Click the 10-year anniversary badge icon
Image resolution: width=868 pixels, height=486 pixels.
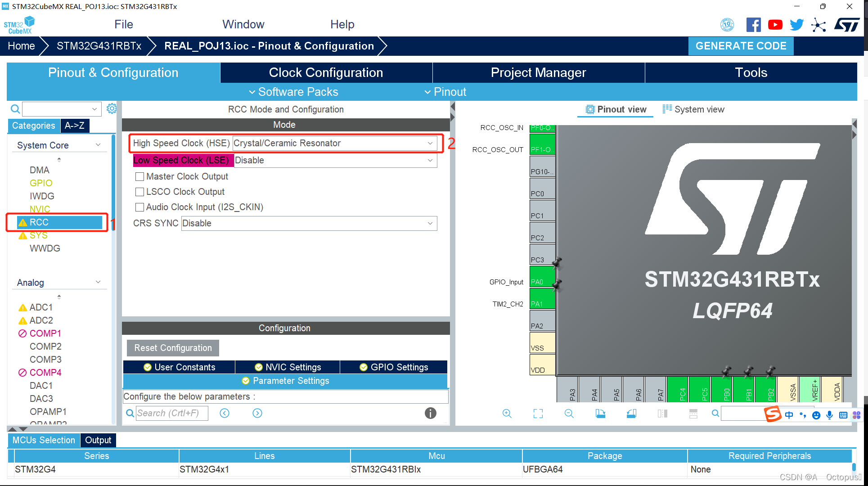(x=727, y=25)
